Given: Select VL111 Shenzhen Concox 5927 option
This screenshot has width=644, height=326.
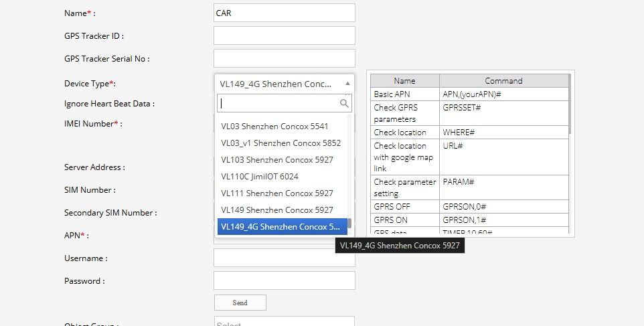Looking at the screenshot, I should coord(282,193).
